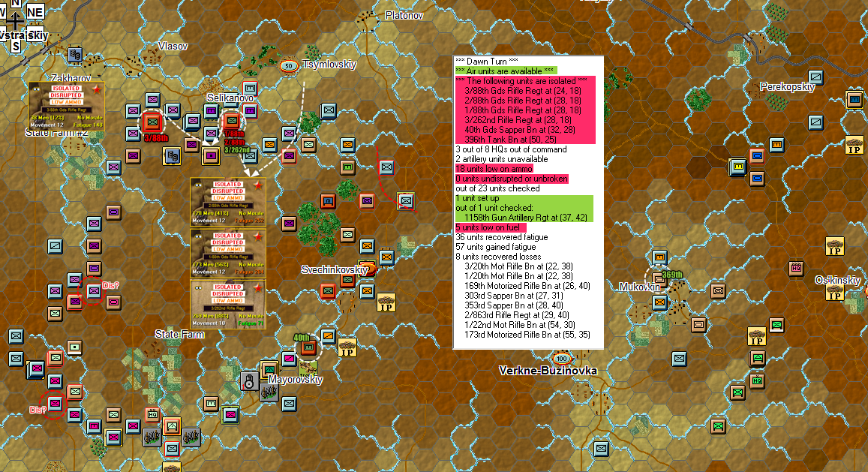The width and height of the screenshot is (868, 472).
Task: Select the diagonal-line counter above Perekopskiy
Action: [815, 77]
